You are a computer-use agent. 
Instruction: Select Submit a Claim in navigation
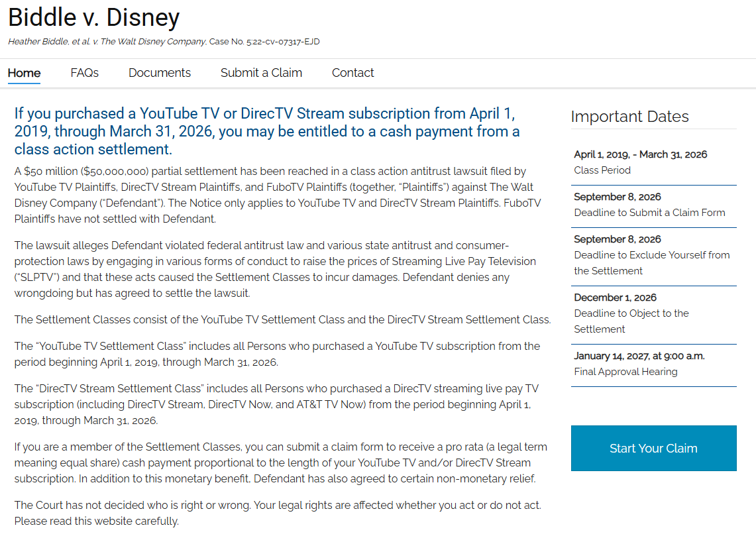point(261,73)
